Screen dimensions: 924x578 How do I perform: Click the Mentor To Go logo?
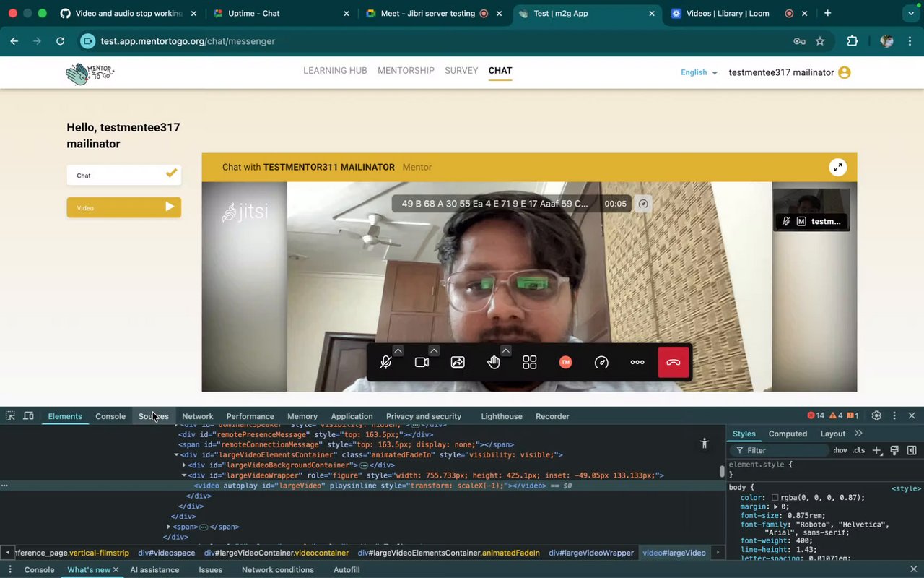point(90,73)
